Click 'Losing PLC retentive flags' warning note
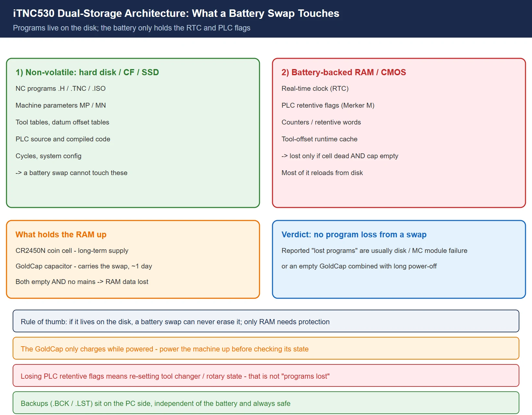Image resolution: width=532 pixels, height=415 pixels. 266,375
